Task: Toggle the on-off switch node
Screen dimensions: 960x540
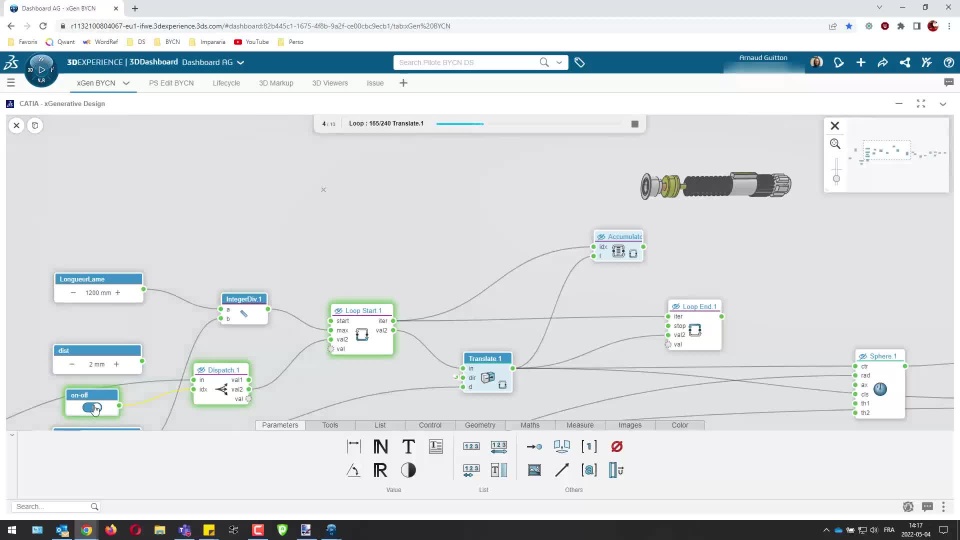Action: click(92, 408)
